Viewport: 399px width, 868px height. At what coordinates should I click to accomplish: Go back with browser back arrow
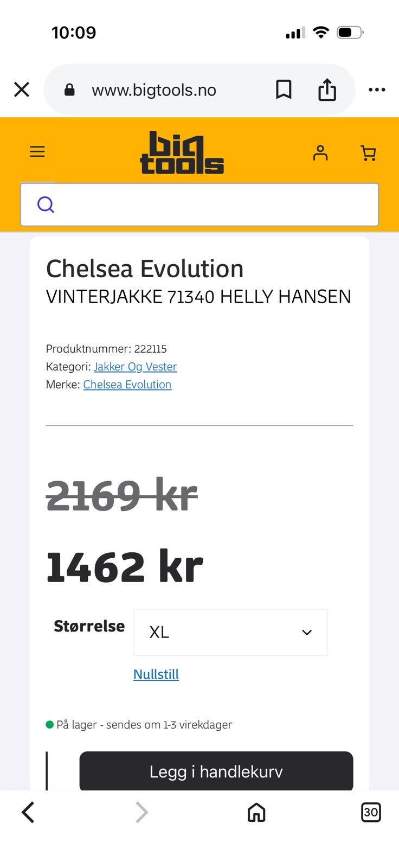click(x=28, y=812)
